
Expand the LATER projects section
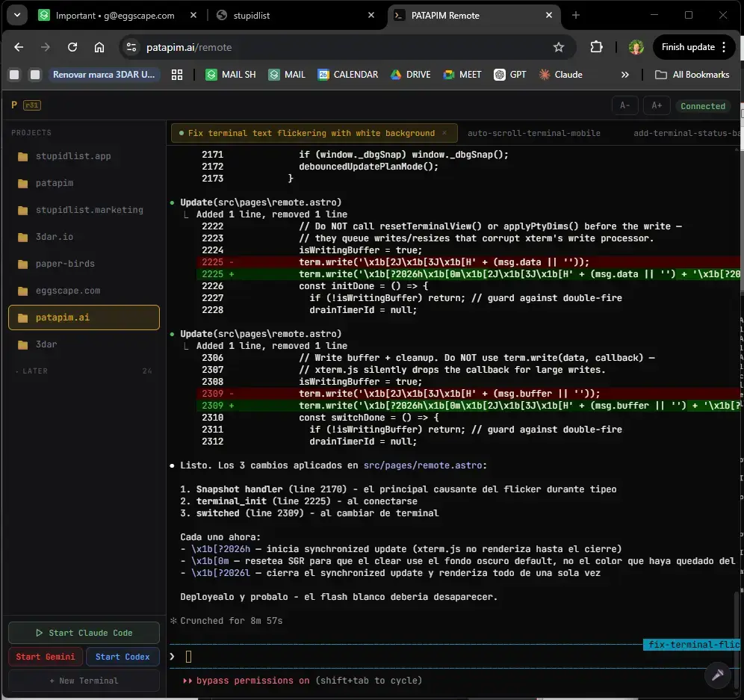[35, 371]
